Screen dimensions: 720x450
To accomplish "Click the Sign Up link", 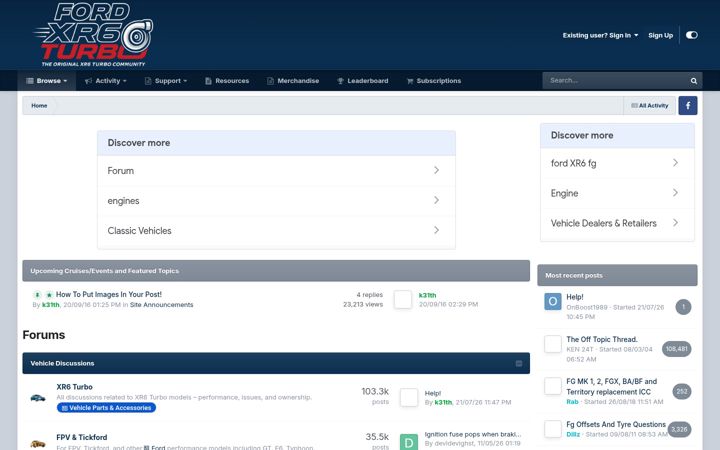I will point(660,35).
